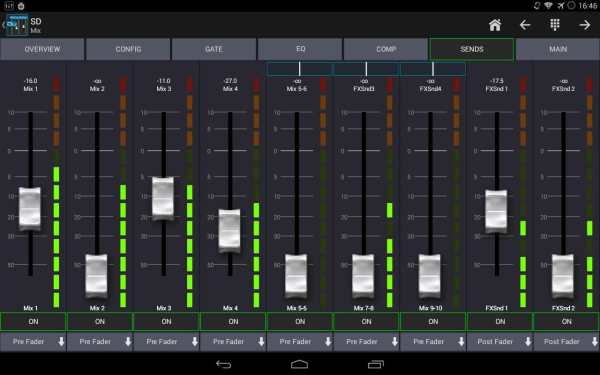Toggle Mix 3 send ON button

point(166,322)
